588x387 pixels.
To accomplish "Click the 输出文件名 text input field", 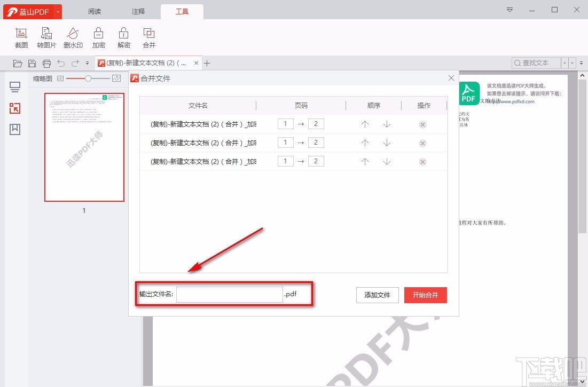I will [x=229, y=295].
